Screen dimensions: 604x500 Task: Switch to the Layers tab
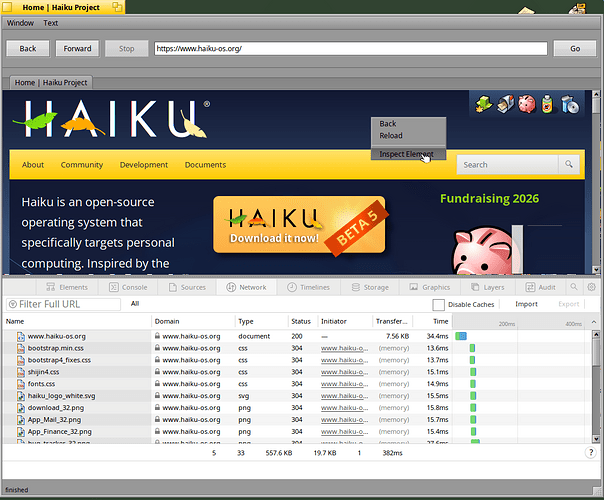tap(488, 287)
